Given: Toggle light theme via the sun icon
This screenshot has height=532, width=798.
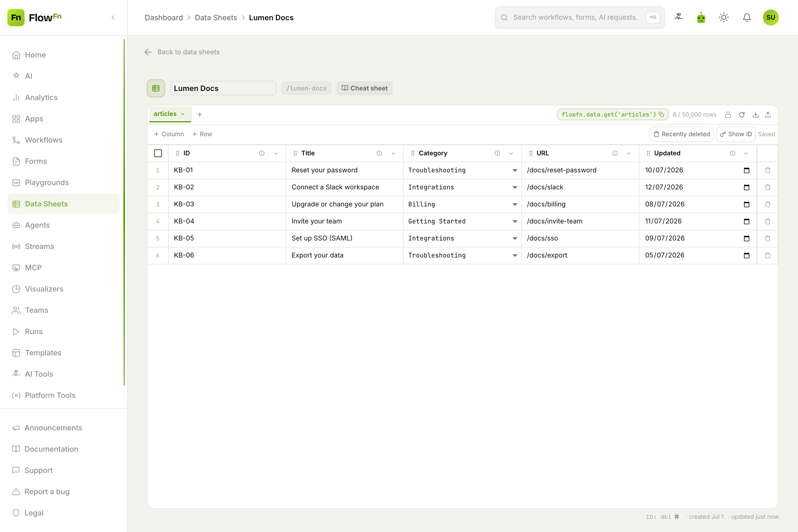Looking at the screenshot, I should coord(724,17).
